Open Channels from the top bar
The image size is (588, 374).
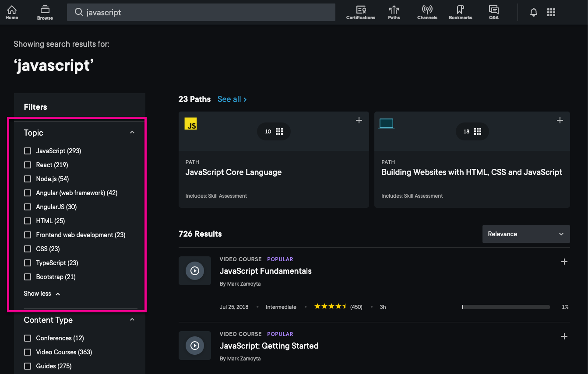(427, 12)
